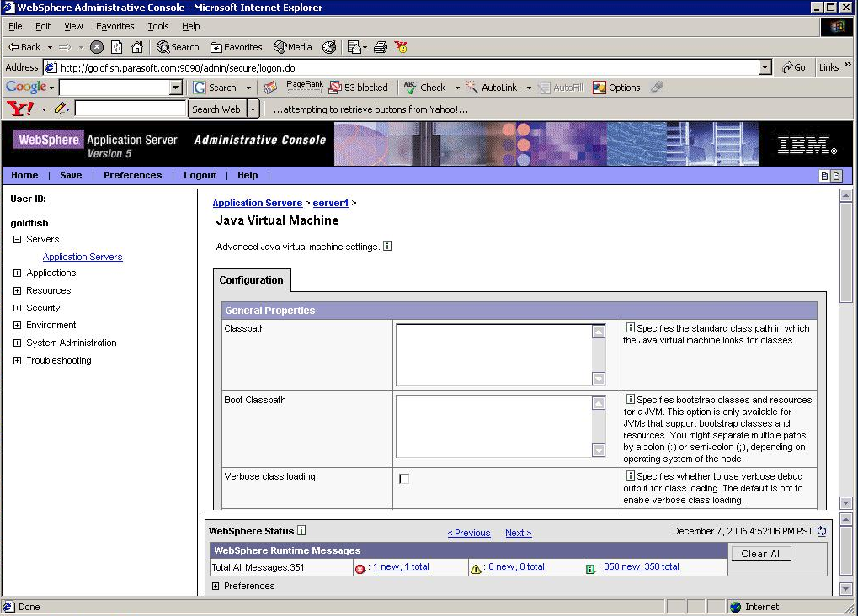Click the Go button icon
The image size is (858, 616).
[794, 67]
